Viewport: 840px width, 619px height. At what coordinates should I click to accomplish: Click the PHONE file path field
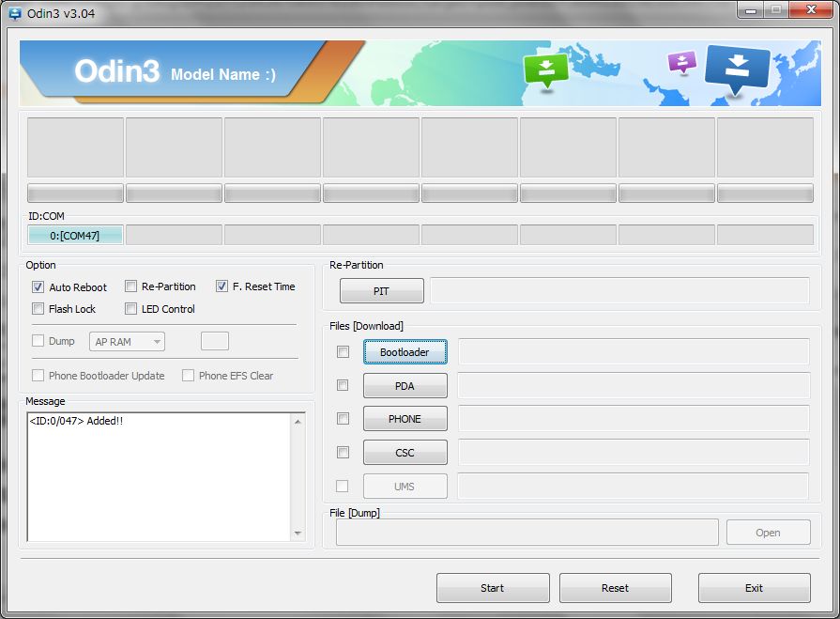click(x=634, y=419)
